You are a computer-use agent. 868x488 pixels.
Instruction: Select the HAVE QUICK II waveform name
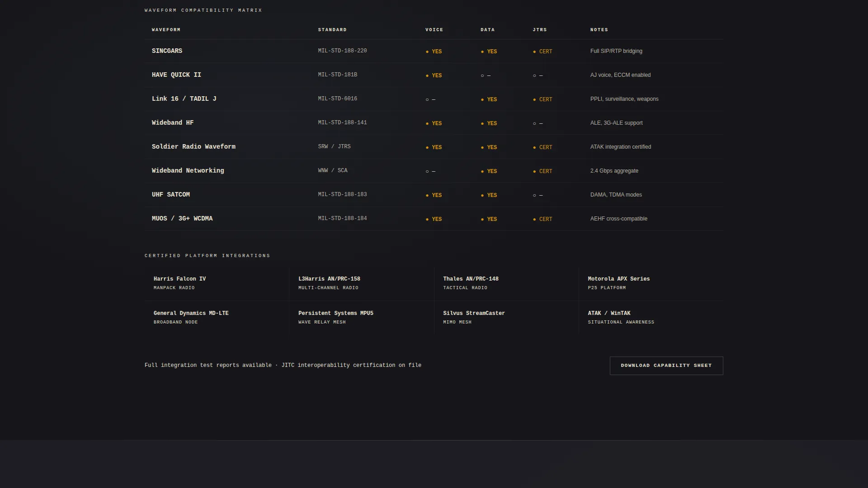click(176, 75)
